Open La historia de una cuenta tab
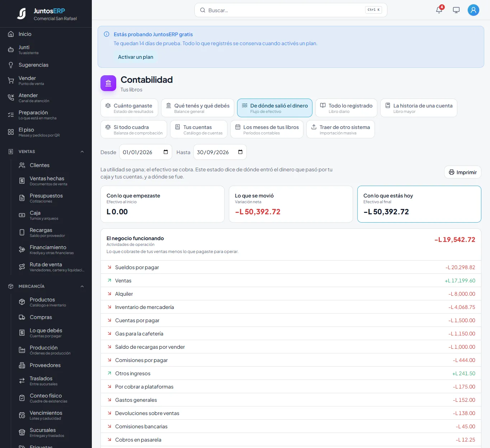The width and height of the screenshot is (490, 448). 419,108
